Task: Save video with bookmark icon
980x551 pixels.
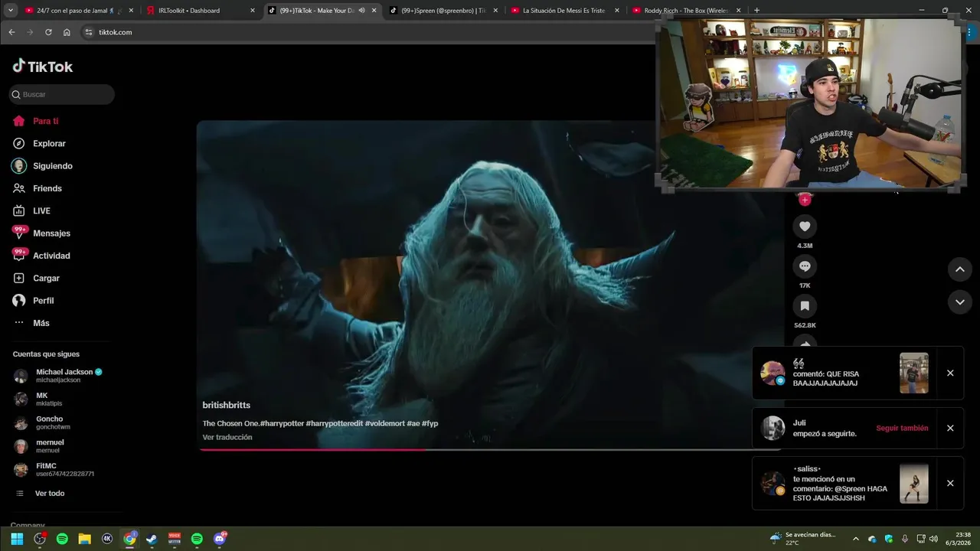Action: click(x=805, y=306)
